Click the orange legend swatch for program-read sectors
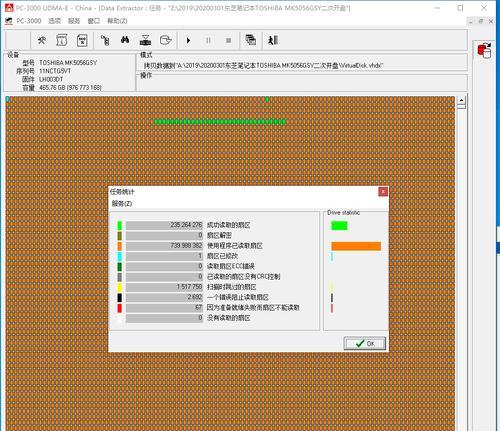This screenshot has width=500, height=431. coord(120,246)
